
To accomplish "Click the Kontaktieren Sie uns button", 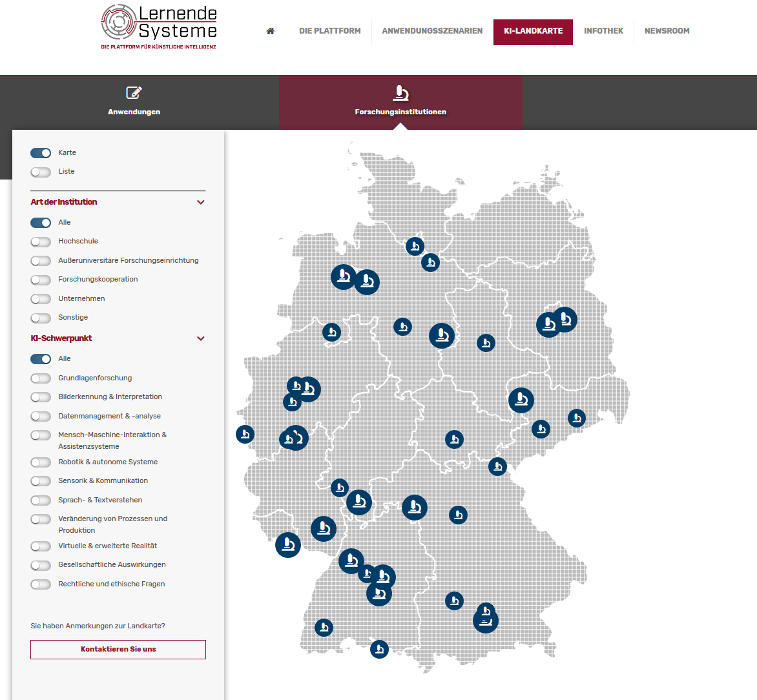I will (x=118, y=650).
